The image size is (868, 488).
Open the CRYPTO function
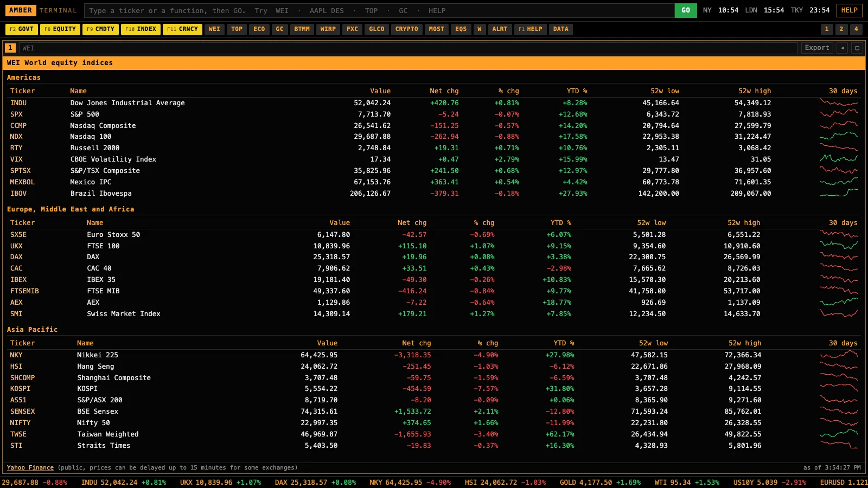(x=407, y=29)
